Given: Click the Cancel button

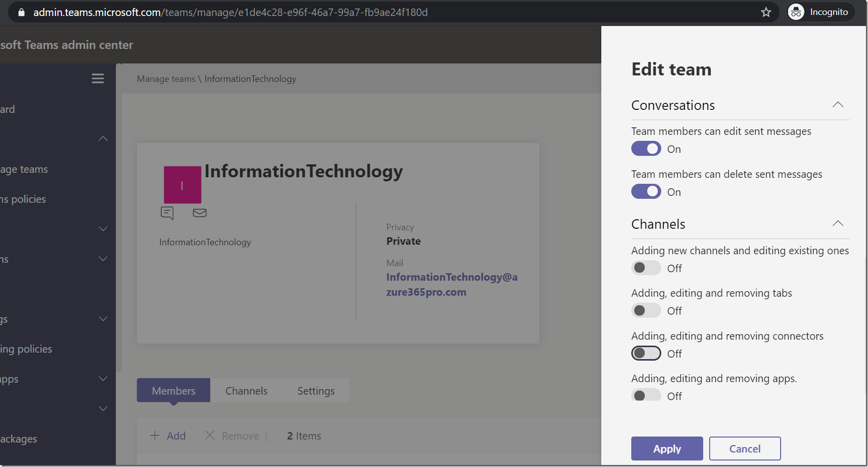Looking at the screenshot, I should 745,449.
